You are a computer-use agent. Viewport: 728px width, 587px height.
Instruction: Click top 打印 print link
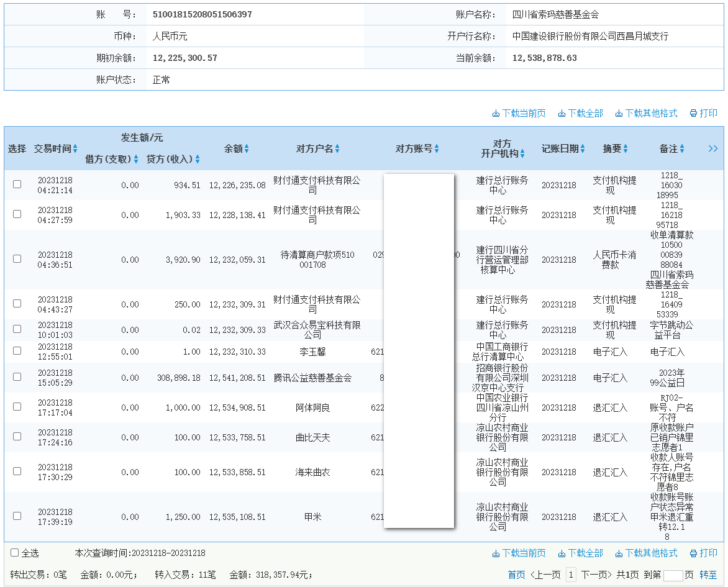click(x=704, y=113)
